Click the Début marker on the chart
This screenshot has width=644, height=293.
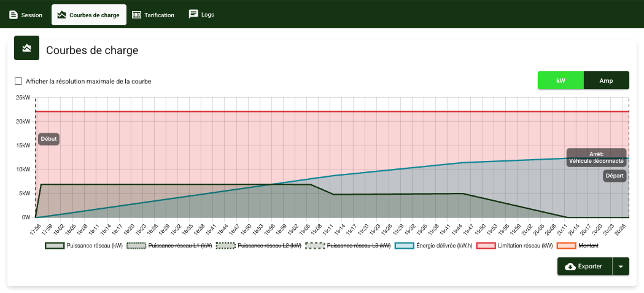coord(48,139)
